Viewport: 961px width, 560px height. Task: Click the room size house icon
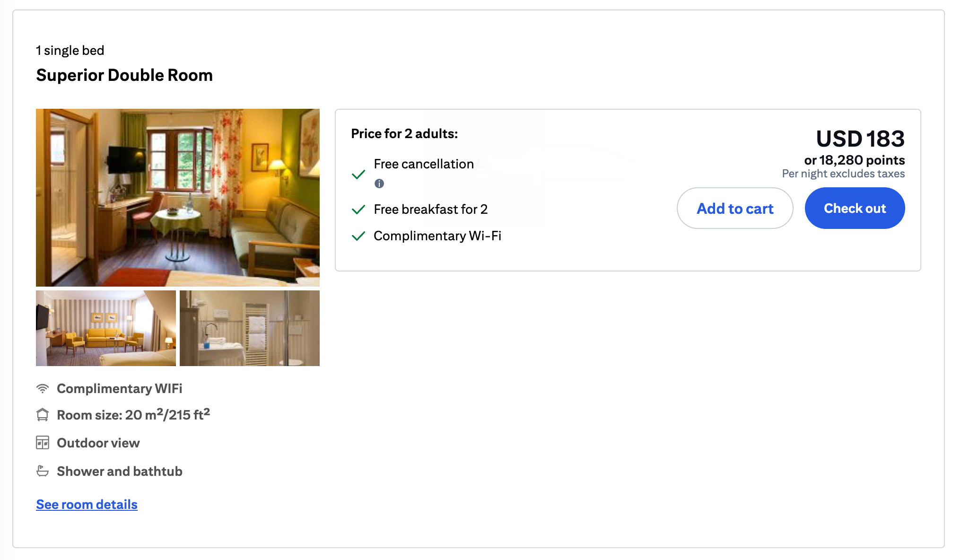43,415
